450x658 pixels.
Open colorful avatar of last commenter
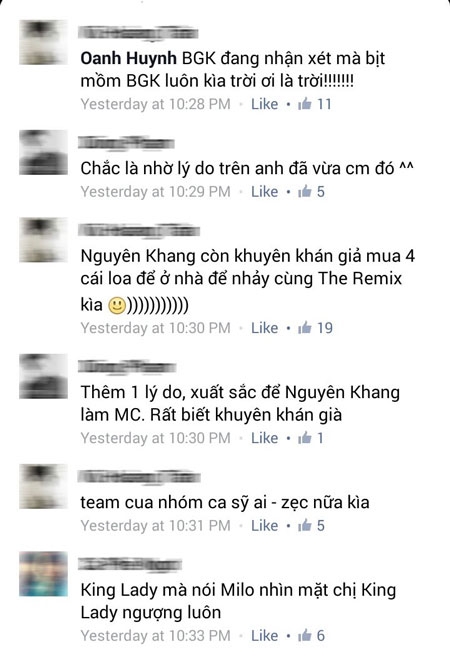pos(43,574)
